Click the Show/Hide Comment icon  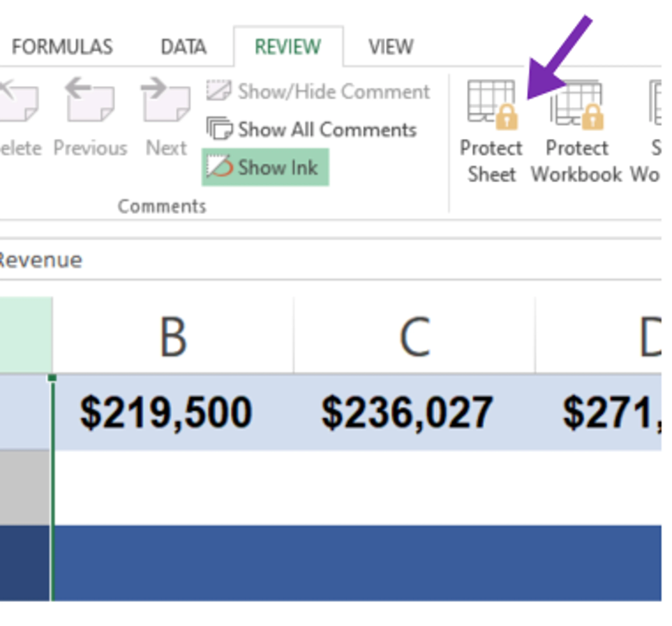219,91
